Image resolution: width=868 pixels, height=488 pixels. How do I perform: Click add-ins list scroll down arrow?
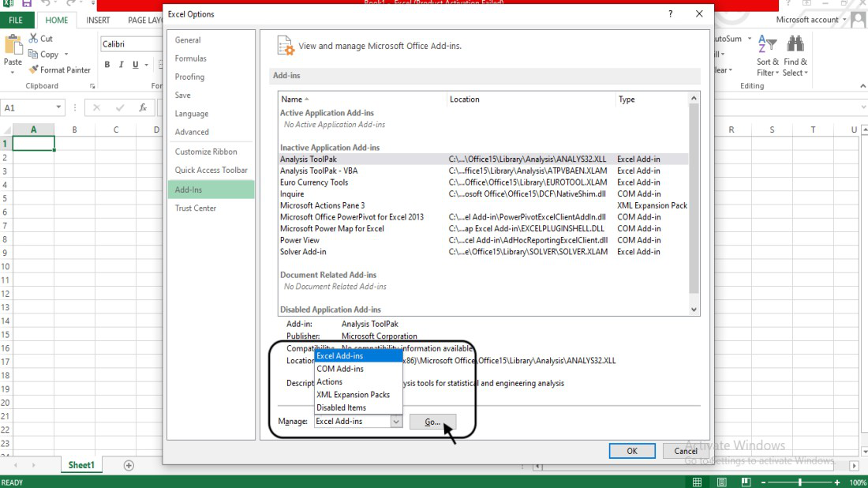[694, 310]
